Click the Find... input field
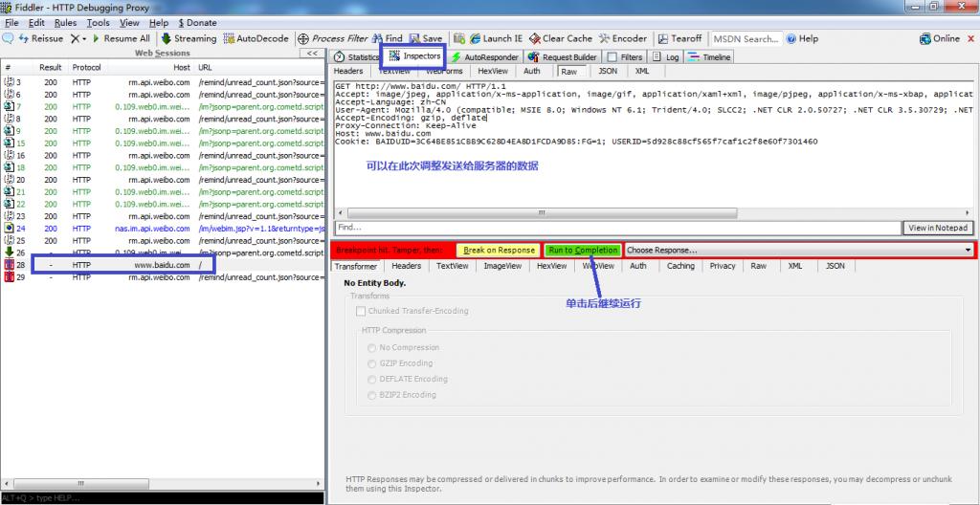Image resolution: width=980 pixels, height=505 pixels. 618,229
